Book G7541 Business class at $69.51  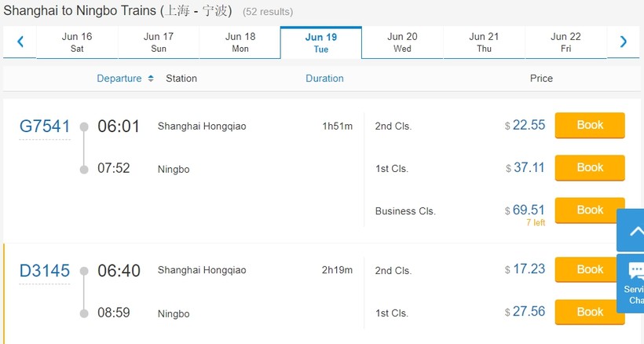coord(590,210)
